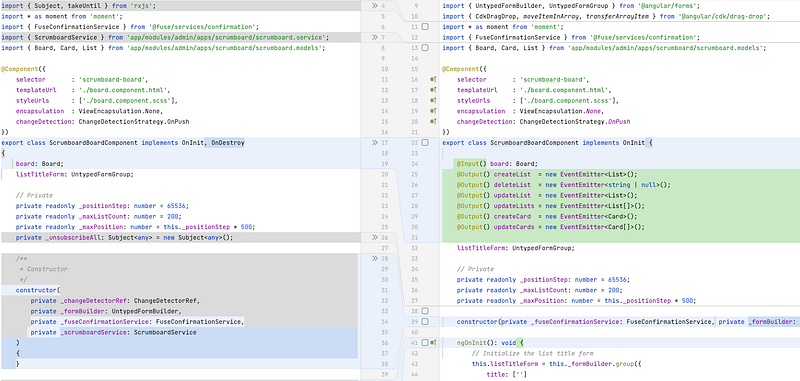Apply change arrow beside left line 7
The height and width of the screenshot is (381, 800).
(x=375, y=37)
